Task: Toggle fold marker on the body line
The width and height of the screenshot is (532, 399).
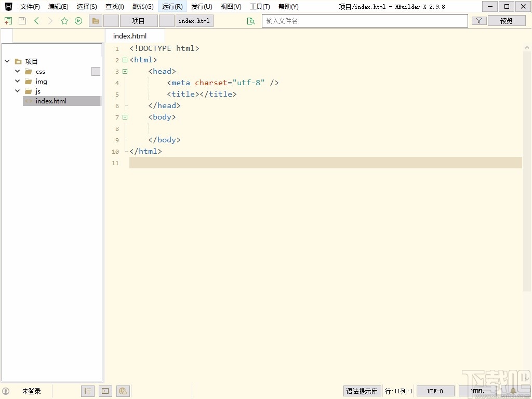Action: click(125, 117)
